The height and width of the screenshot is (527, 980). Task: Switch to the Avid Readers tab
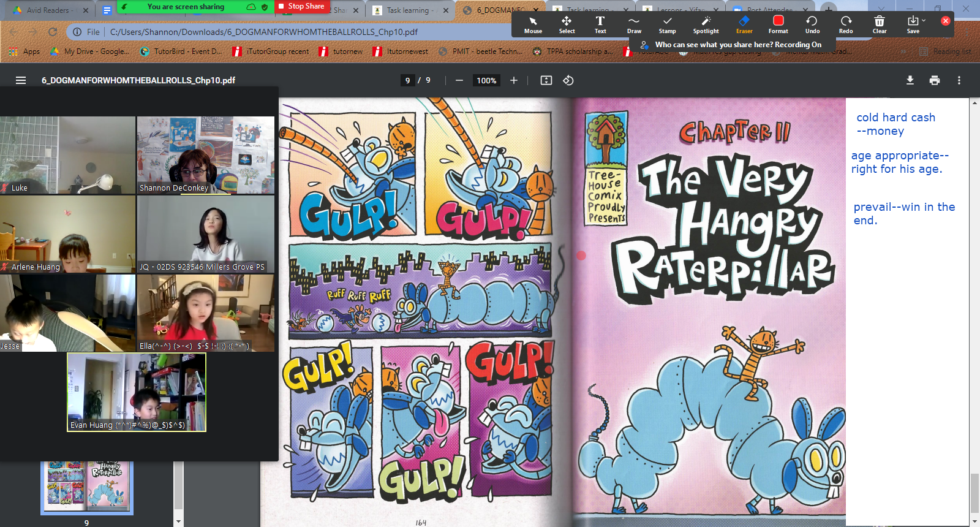[49, 10]
